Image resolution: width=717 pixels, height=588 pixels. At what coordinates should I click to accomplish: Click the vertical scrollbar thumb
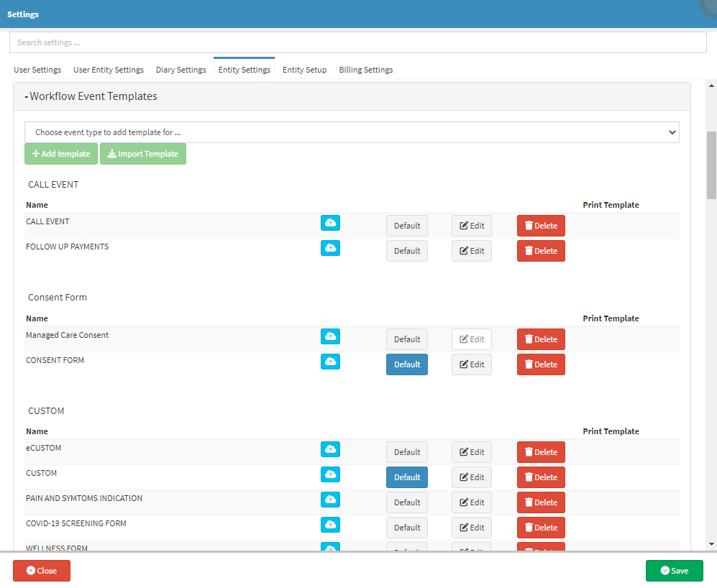coord(711,165)
